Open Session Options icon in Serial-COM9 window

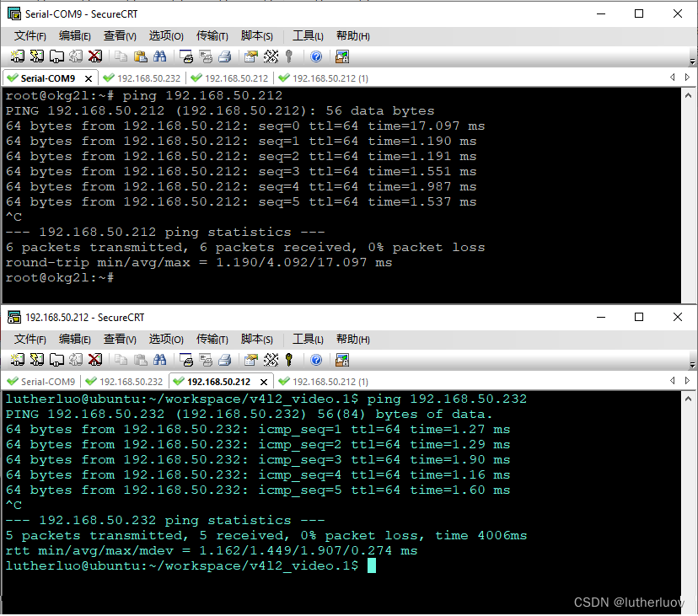tap(251, 56)
